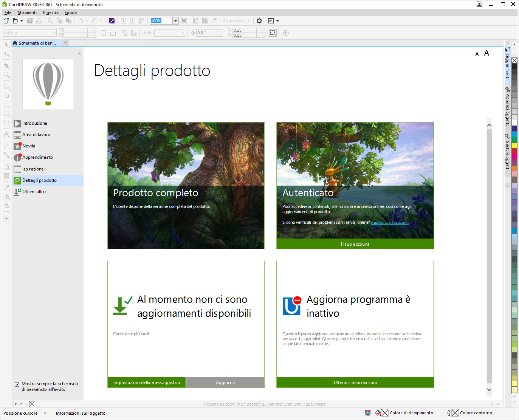Open the Lettera page size dropdown

[x=29, y=33]
